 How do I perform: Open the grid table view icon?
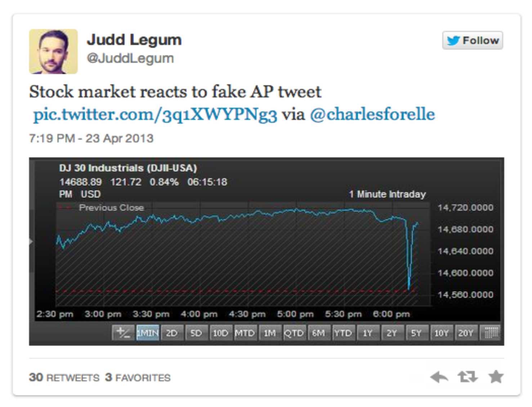pos(491,333)
